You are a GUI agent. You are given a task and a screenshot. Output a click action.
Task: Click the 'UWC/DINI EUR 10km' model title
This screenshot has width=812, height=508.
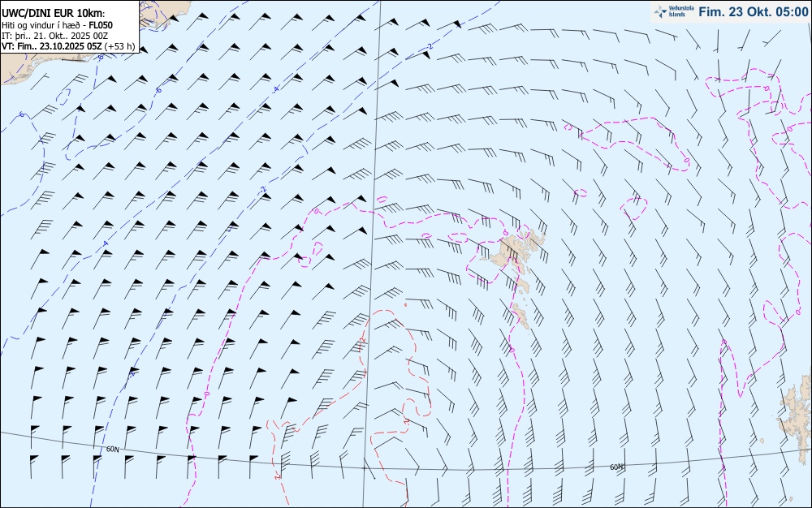coord(54,14)
